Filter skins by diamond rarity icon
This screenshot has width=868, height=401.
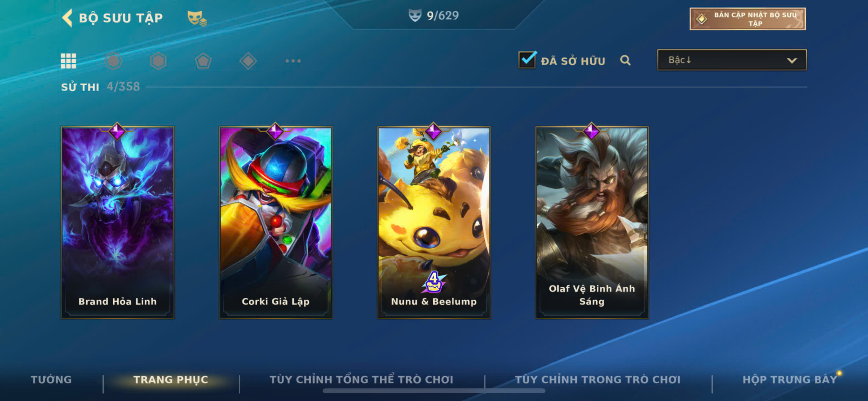coord(248,61)
